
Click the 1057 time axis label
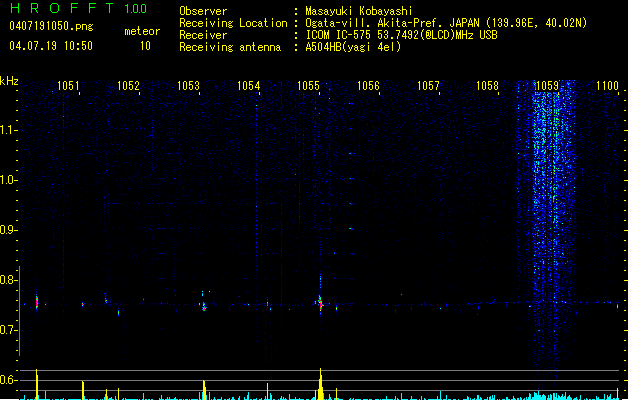coord(428,86)
